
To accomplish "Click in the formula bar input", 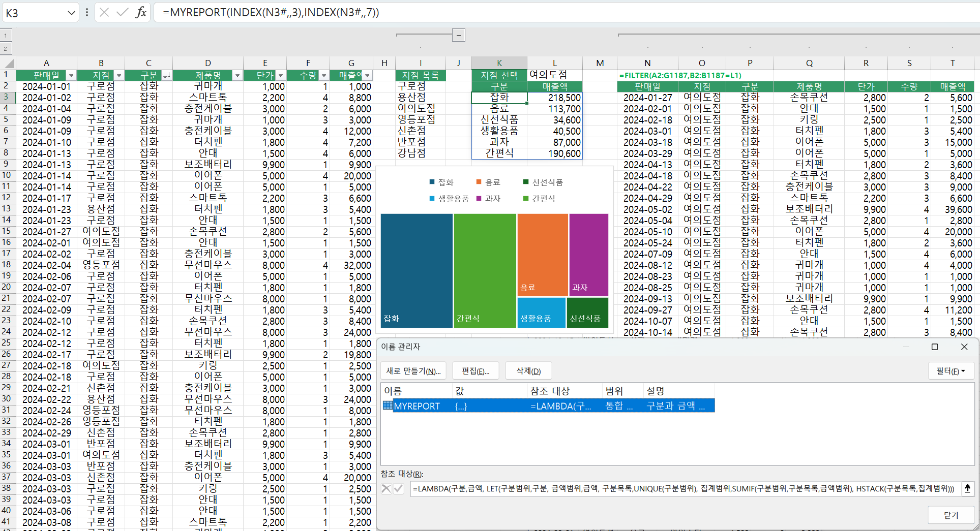I will 567,12.
